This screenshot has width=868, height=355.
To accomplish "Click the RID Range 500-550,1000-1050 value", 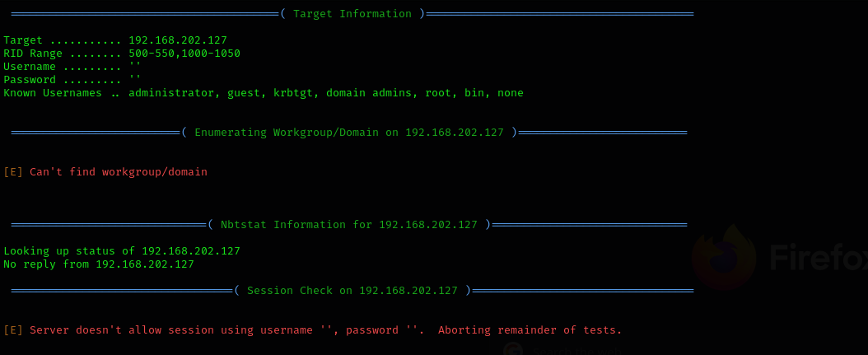I will tap(184, 54).
